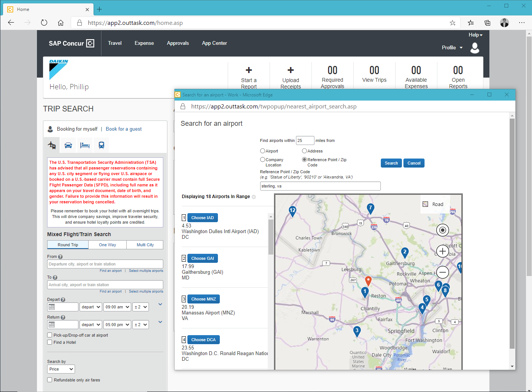The width and height of the screenshot is (532, 392).
Task: Open the Search by Price dropdown
Action: [x=61, y=369]
